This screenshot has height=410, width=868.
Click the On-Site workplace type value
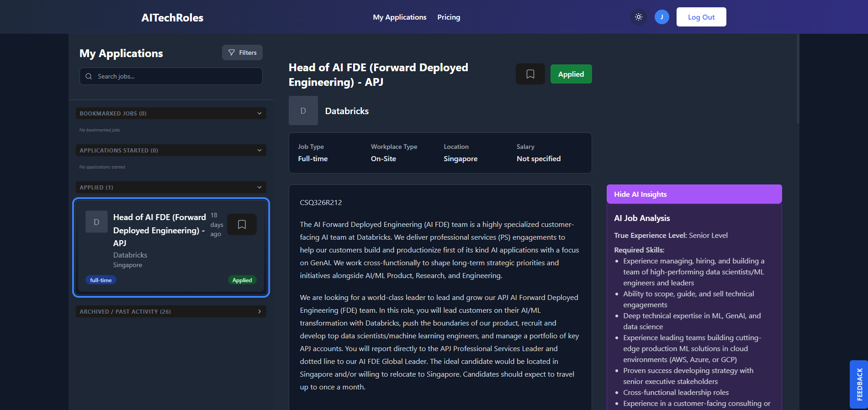click(x=383, y=158)
